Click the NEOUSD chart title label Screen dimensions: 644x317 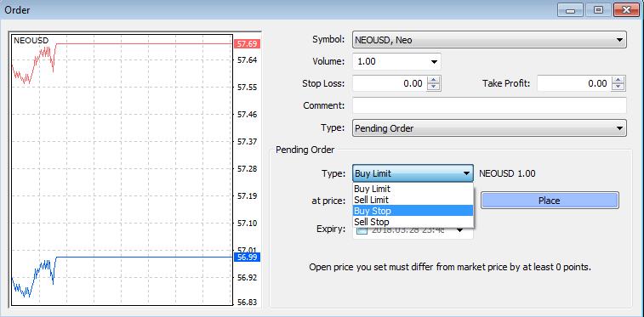[31, 40]
